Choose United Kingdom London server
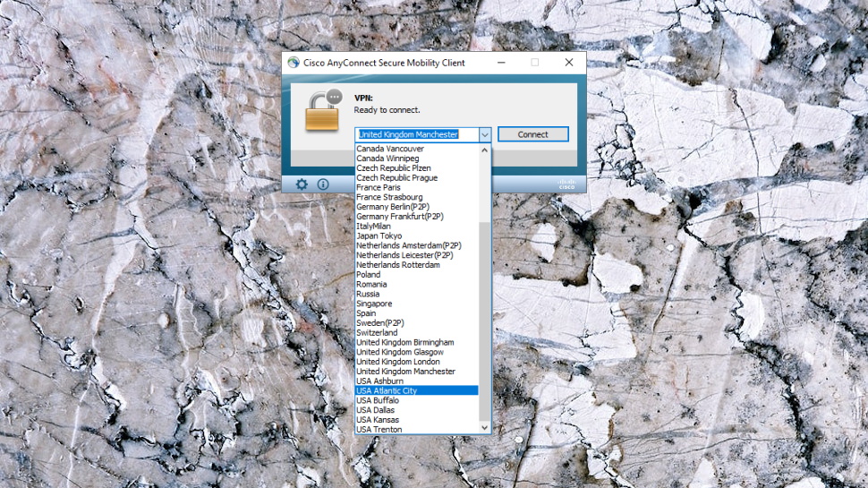This screenshot has height=488, width=868. coord(417,362)
